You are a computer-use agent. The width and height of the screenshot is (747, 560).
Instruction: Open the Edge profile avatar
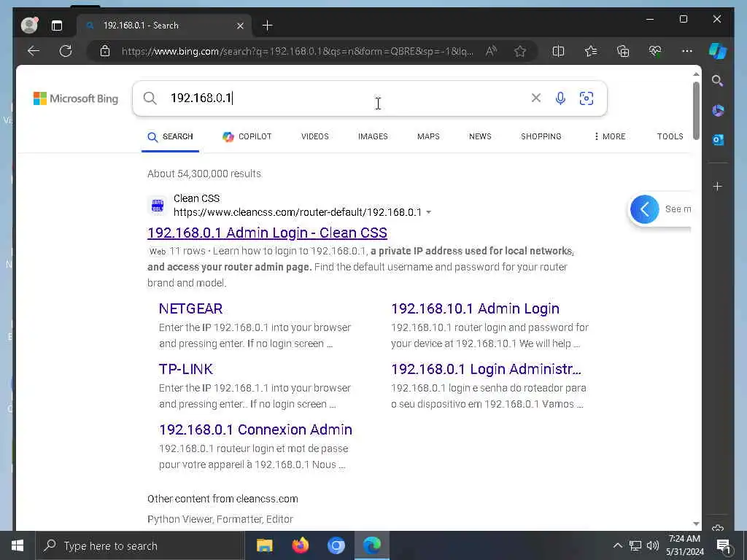[29, 26]
